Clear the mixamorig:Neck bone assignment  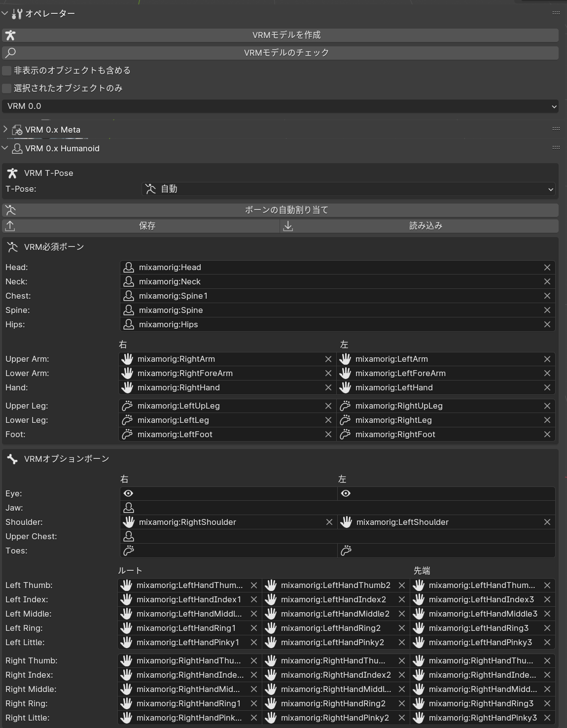(547, 281)
